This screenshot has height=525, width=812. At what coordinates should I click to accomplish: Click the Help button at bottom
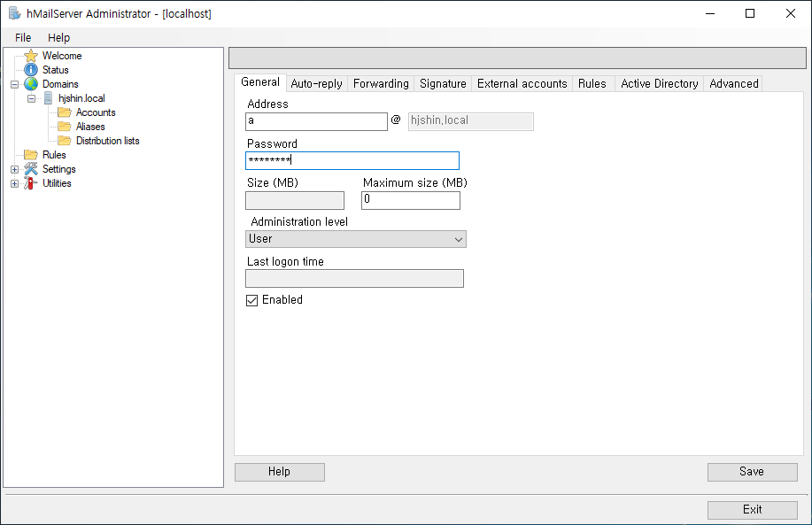click(280, 472)
